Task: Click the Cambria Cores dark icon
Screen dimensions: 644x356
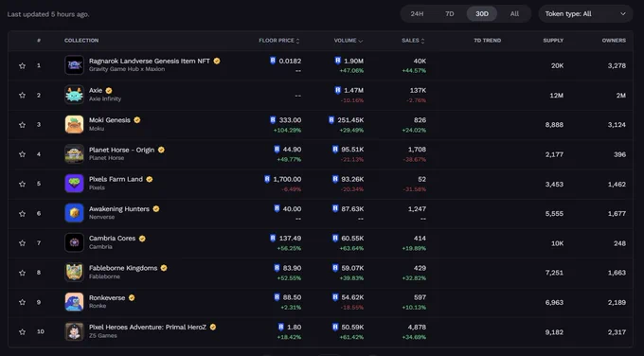Action: point(74,242)
